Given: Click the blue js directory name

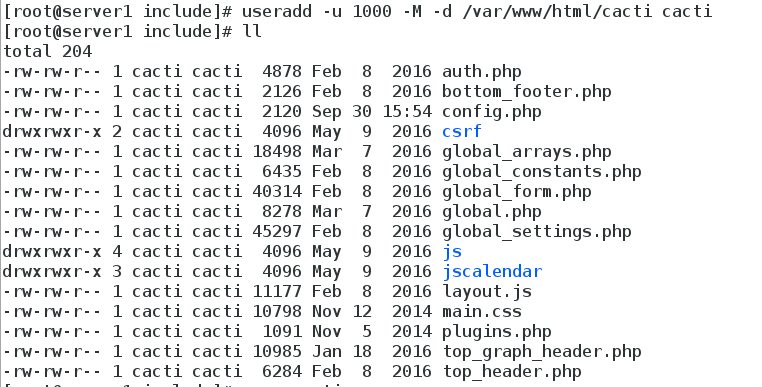Looking at the screenshot, I should [452, 251].
